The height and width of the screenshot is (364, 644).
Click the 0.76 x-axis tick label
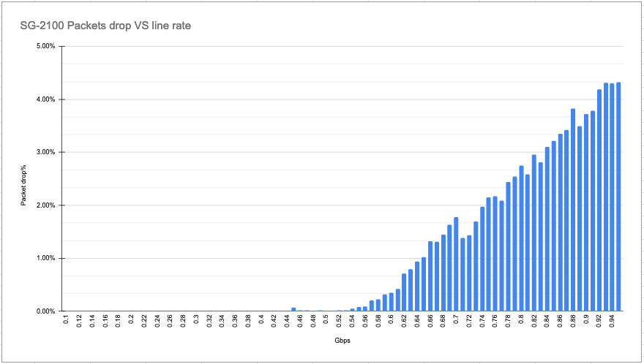[495, 320]
